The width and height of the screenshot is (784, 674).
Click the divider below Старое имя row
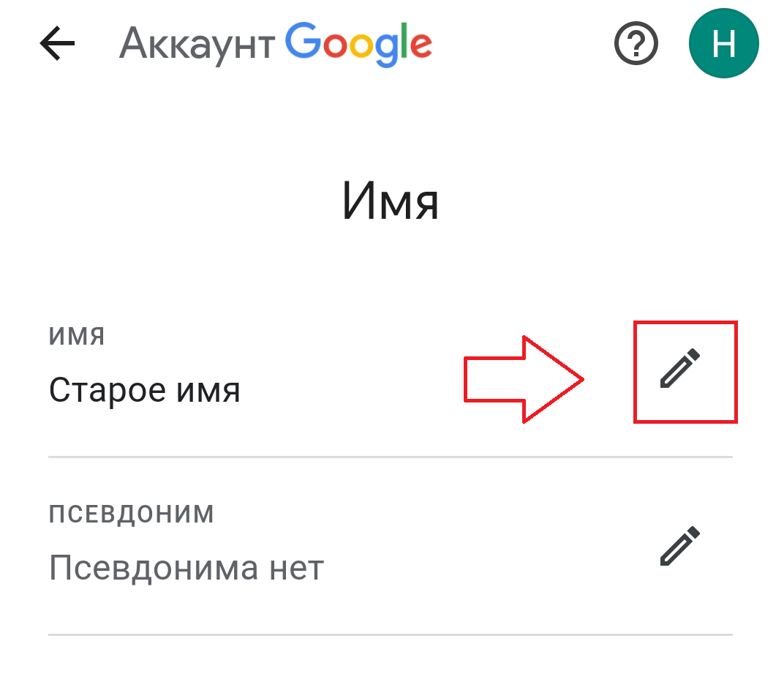click(391, 457)
